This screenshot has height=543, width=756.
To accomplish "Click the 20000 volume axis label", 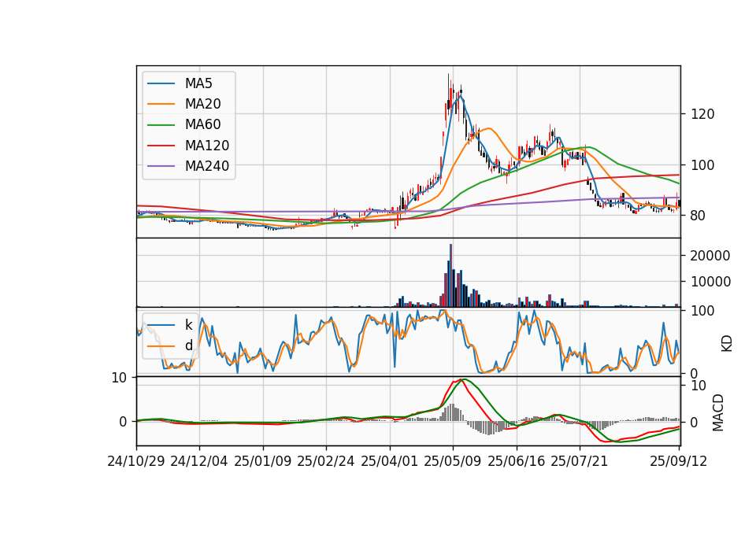I will [x=710, y=256].
